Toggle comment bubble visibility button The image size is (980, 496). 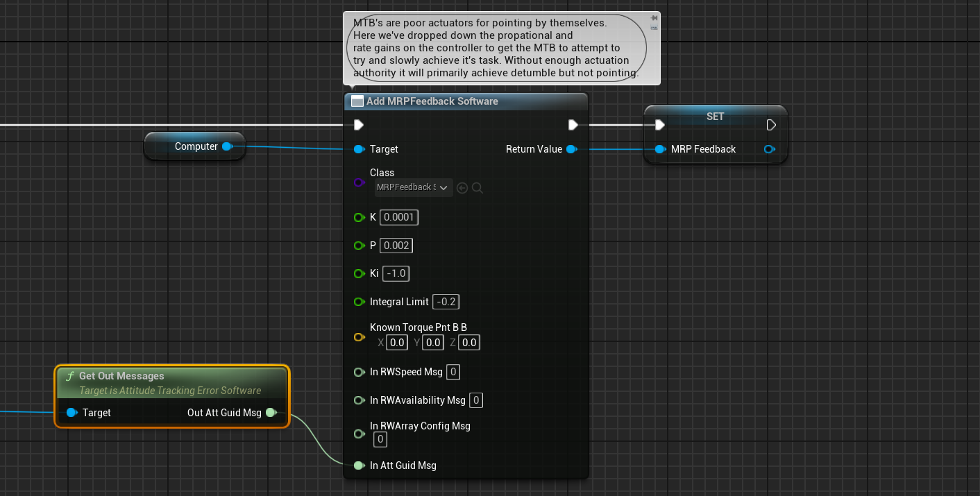pos(654,28)
